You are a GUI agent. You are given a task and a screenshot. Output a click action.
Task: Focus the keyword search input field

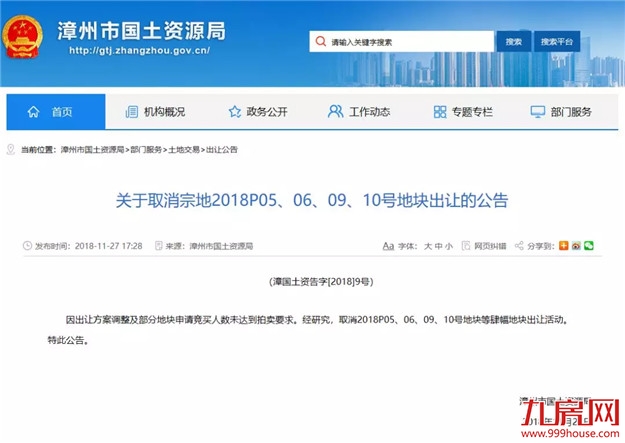tap(401, 41)
